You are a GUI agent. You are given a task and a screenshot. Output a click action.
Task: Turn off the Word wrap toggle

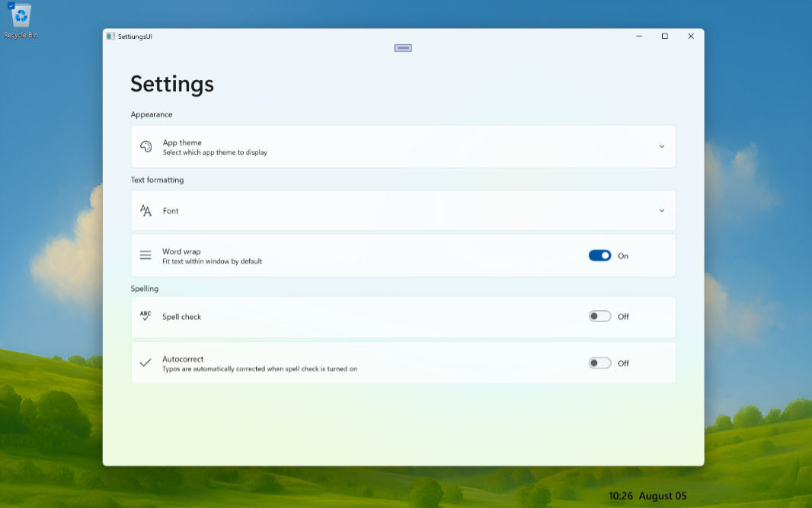click(x=599, y=256)
